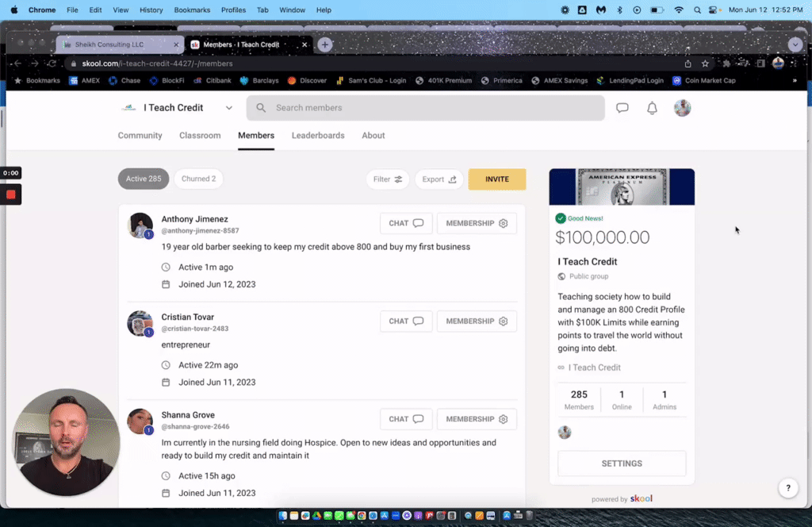
Task: Open the Skool chat messages icon
Action: pyautogui.click(x=622, y=108)
